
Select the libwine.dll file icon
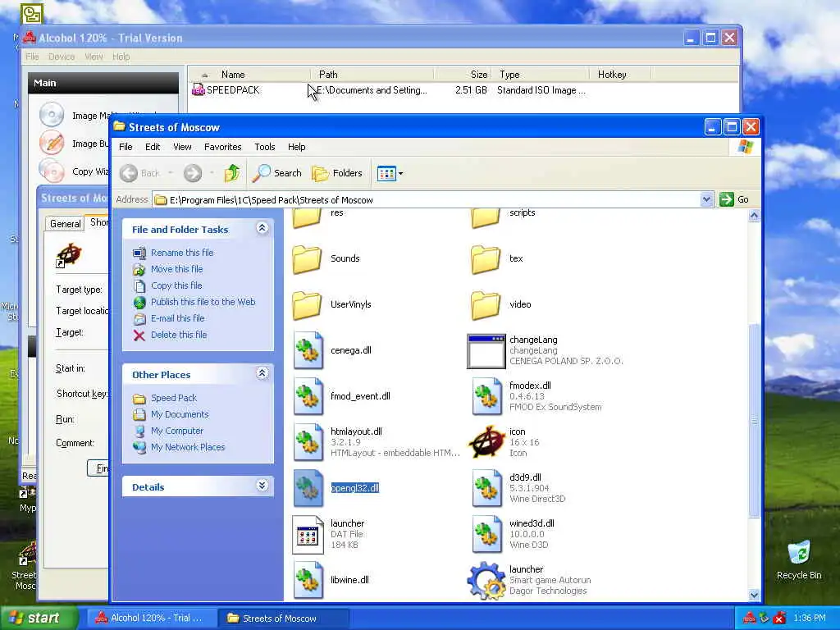[308, 580]
